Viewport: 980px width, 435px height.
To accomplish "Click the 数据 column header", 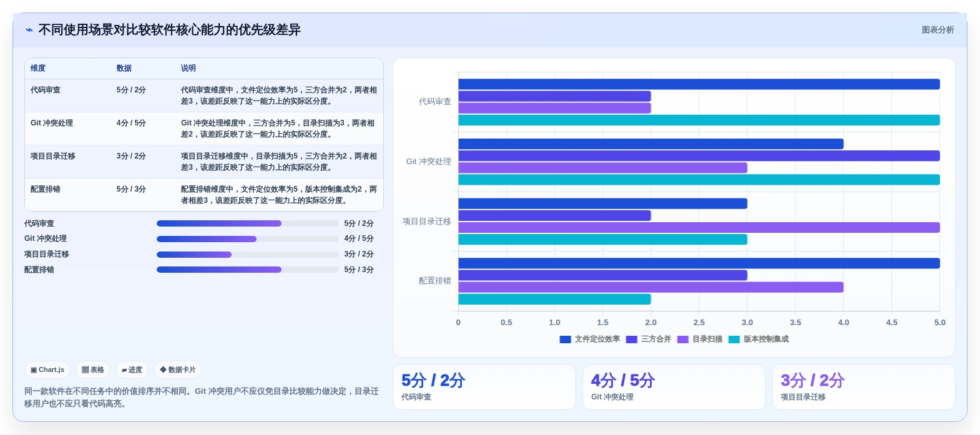I will (x=124, y=68).
